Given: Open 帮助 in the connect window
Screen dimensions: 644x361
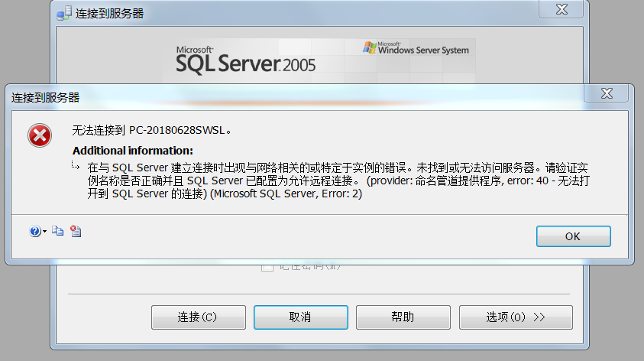Looking at the screenshot, I should [x=403, y=317].
